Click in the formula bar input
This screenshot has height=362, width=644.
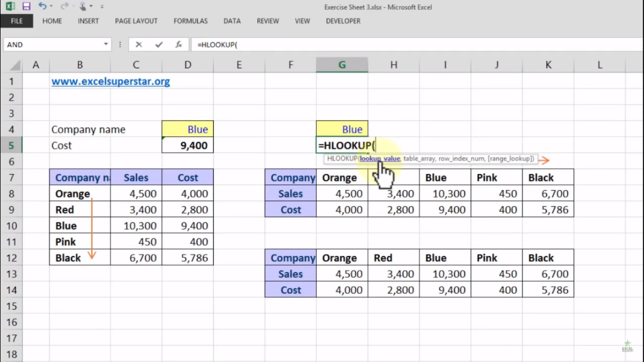[x=417, y=44]
